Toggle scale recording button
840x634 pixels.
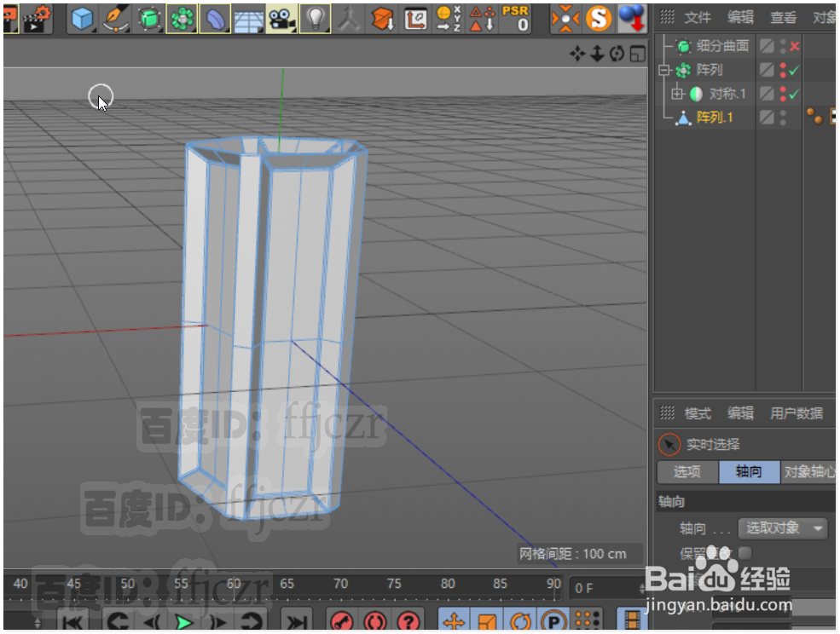pos(487,621)
